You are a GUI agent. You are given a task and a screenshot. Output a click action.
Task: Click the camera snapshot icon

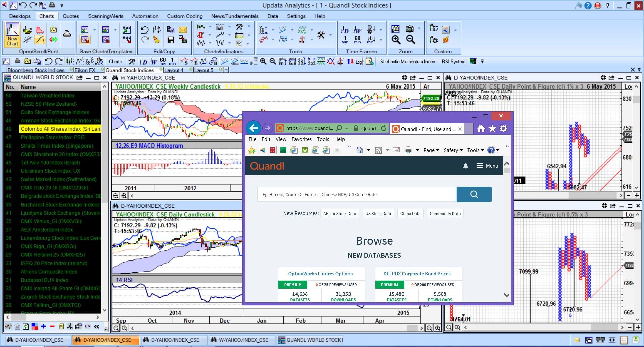click(410, 29)
